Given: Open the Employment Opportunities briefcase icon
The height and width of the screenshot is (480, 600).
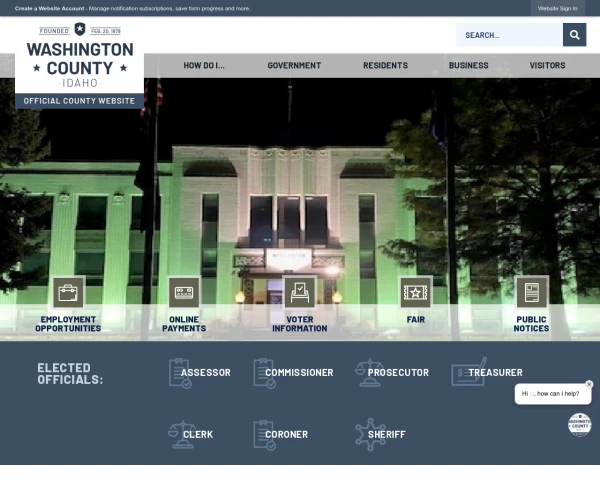Looking at the screenshot, I should pyautogui.click(x=68, y=293).
